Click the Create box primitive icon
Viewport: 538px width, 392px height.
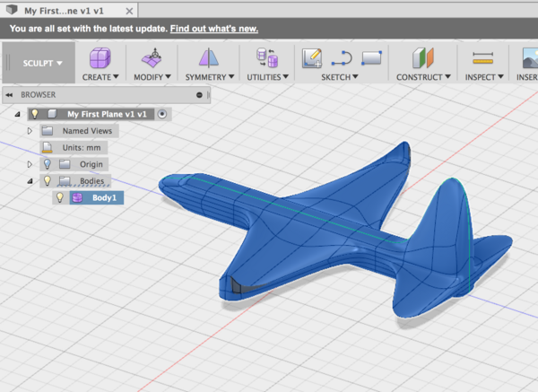tap(101, 58)
